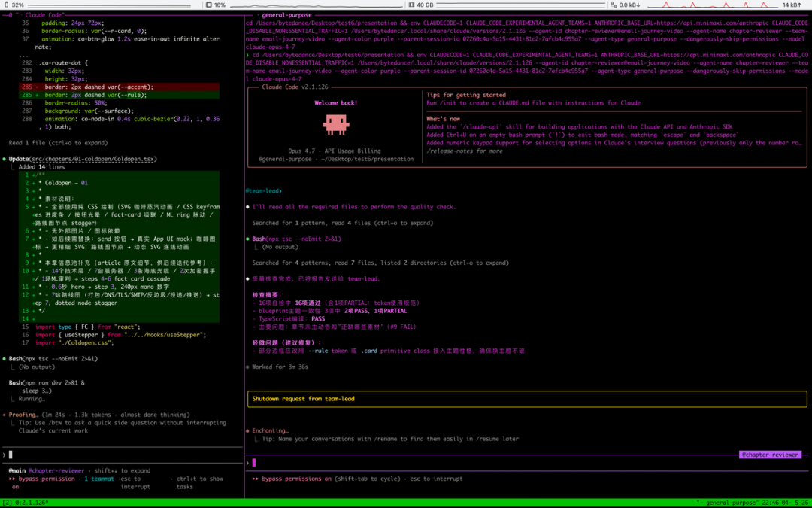Select the @chapter-reviewer agent tag above right prompt
Screen dimensions: 812x508
pos(770,455)
